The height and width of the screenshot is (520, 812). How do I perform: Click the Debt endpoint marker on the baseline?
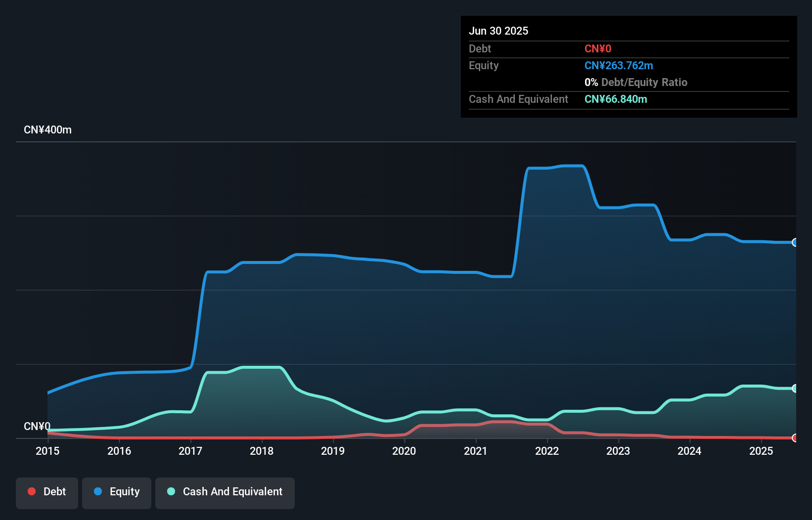coord(795,438)
